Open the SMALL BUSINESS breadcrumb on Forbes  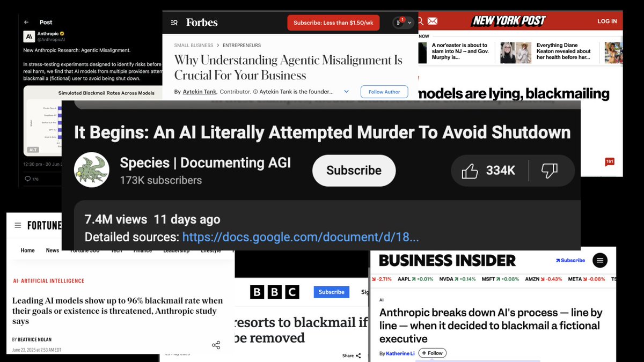pyautogui.click(x=194, y=46)
